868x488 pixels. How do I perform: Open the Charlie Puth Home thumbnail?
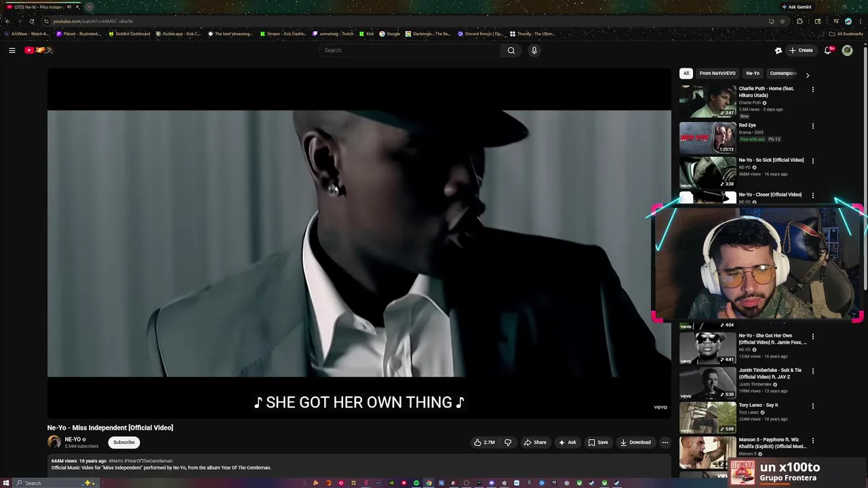(707, 102)
